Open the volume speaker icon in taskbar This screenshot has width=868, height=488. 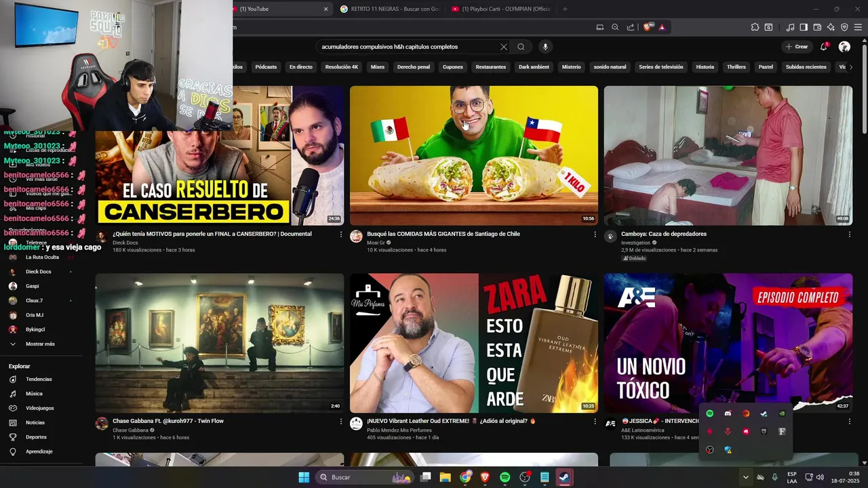[820, 477]
